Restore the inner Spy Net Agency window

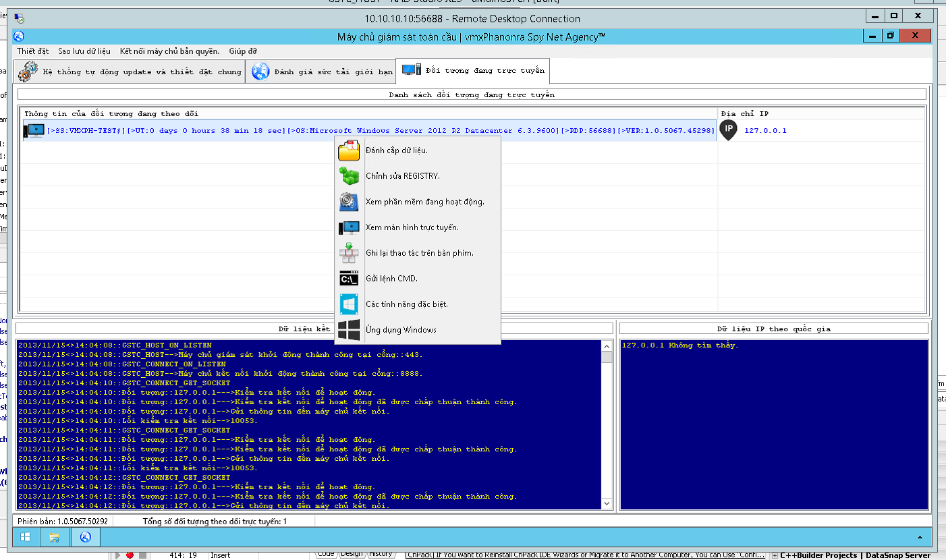891,35
